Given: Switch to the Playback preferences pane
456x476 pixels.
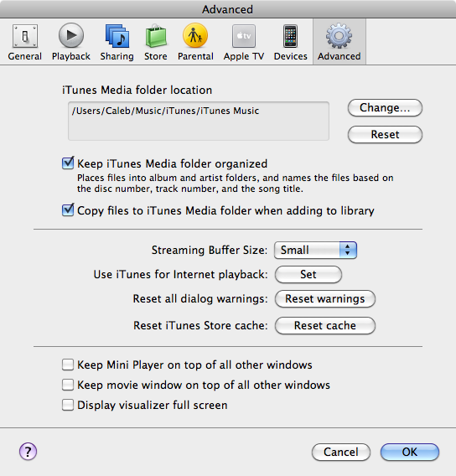Looking at the screenshot, I should (x=71, y=43).
